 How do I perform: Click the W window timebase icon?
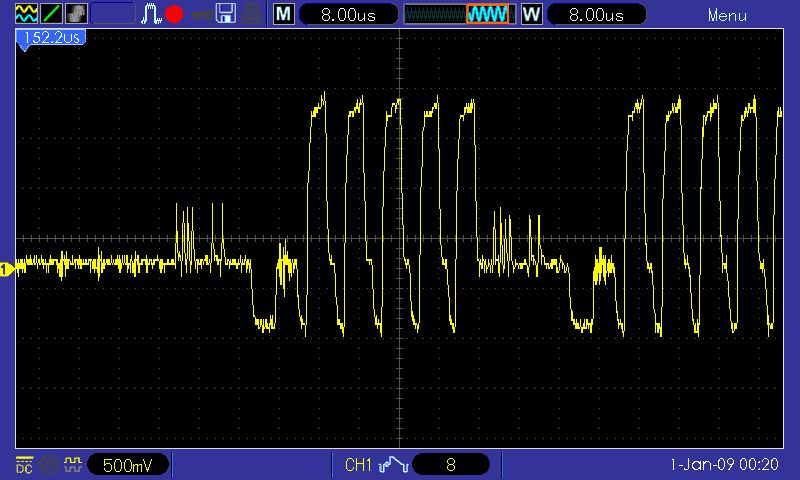click(x=531, y=14)
